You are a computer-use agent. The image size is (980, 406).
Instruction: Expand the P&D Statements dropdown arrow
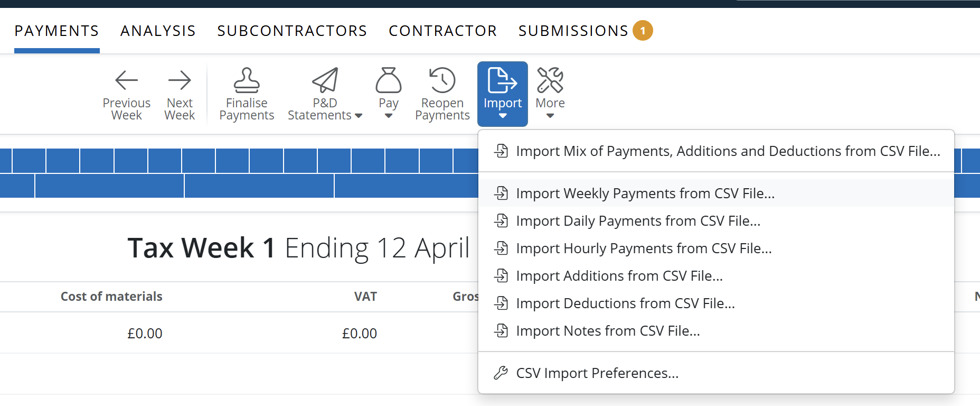pos(359,116)
